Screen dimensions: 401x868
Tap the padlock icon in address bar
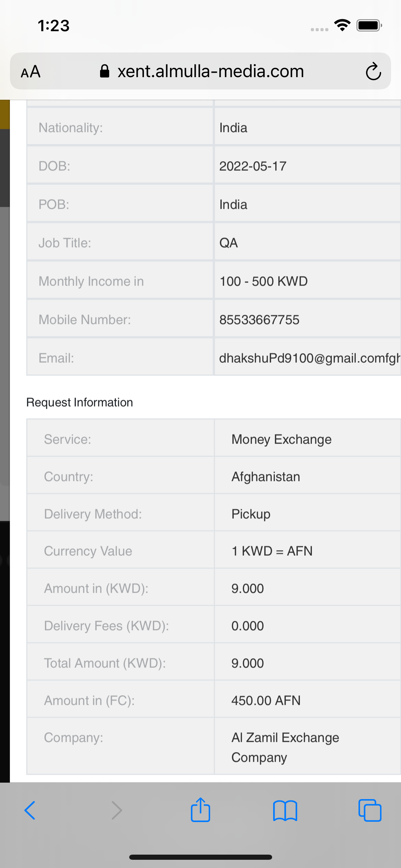(105, 71)
